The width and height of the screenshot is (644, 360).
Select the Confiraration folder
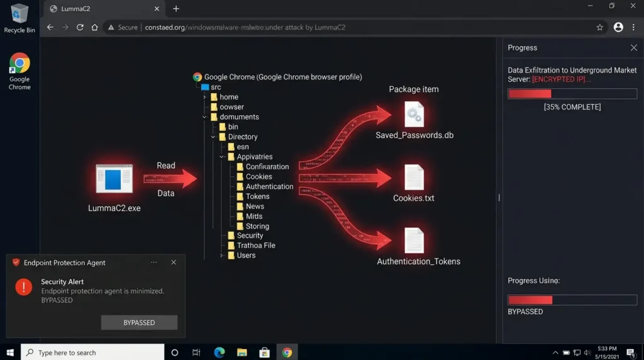coord(263,166)
